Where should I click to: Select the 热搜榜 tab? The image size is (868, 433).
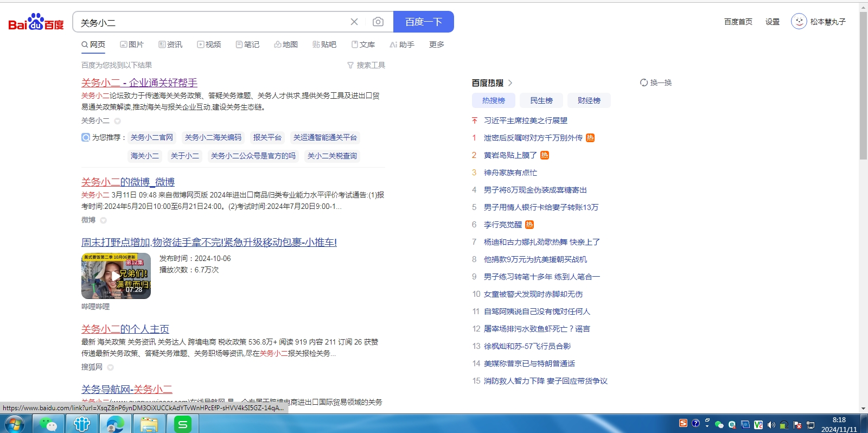tap(494, 100)
